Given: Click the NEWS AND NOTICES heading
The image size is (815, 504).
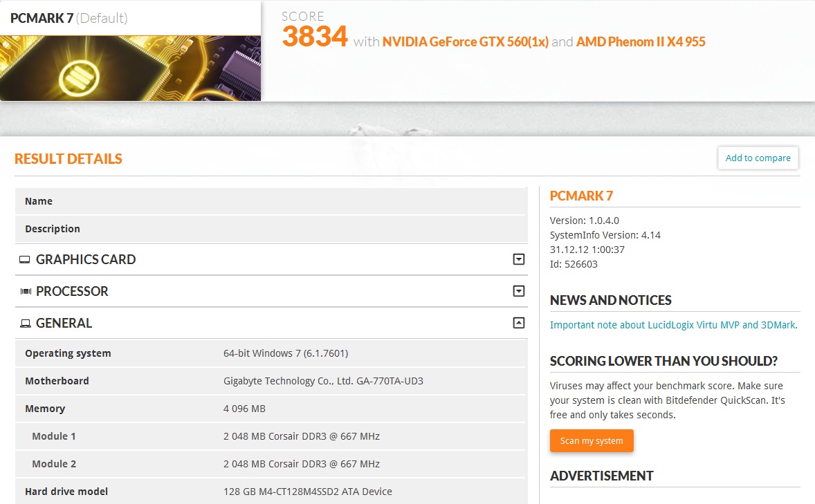Looking at the screenshot, I should pyautogui.click(x=611, y=300).
